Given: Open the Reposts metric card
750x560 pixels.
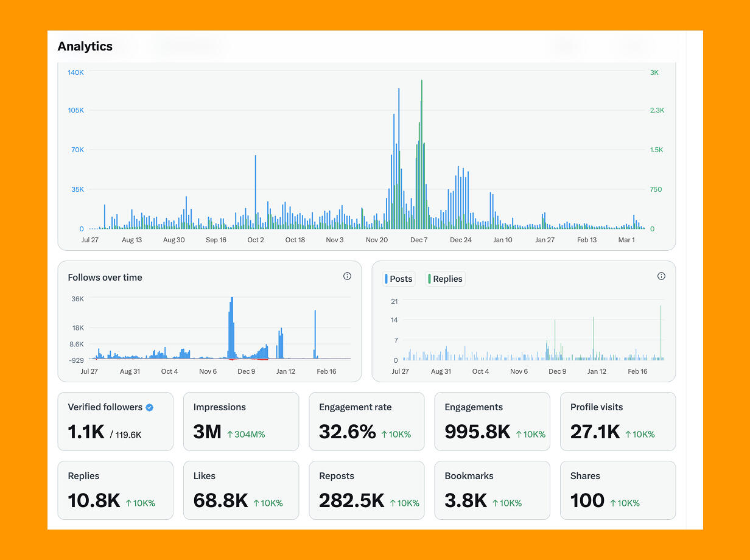Looking at the screenshot, I should pyautogui.click(x=367, y=490).
